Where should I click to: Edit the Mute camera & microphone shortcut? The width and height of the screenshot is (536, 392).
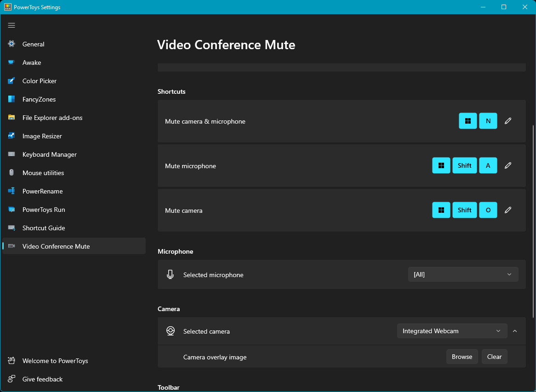point(507,121)
